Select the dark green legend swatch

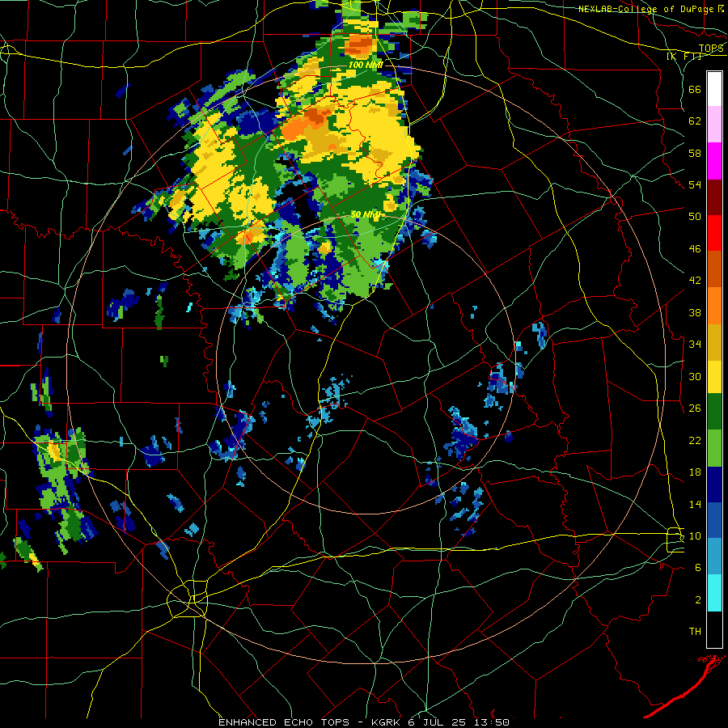714,412
